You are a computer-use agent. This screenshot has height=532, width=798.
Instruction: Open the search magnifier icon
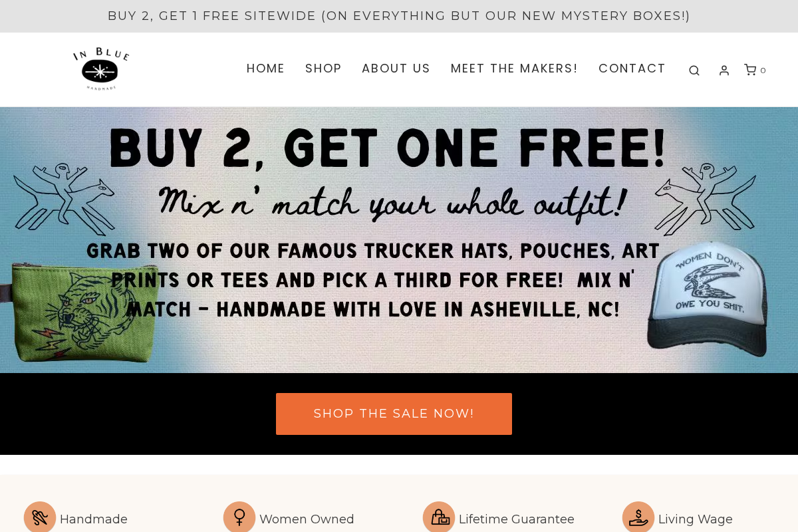click(694, 70)
